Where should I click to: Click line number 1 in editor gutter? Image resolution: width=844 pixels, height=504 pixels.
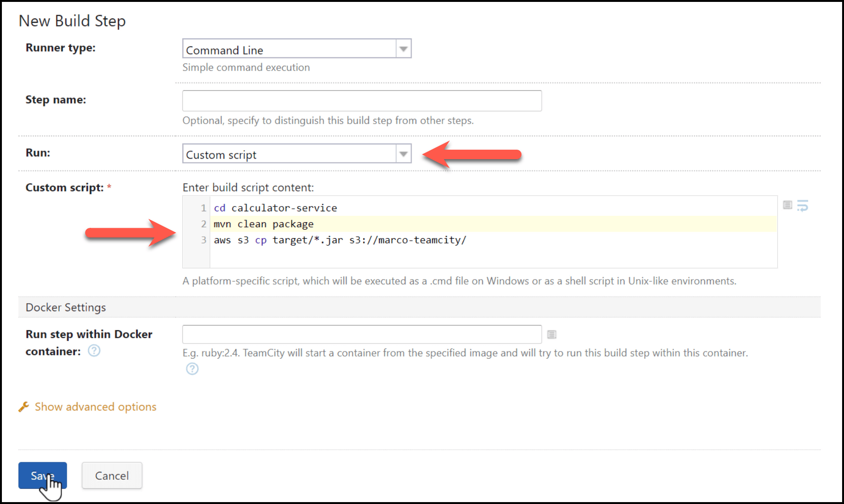coord(204,208)
